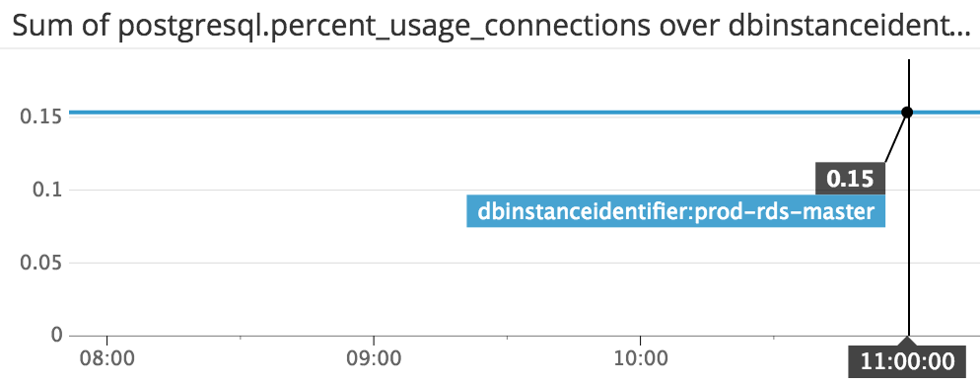
Task: Click the 0.05 horizontal gridline
Action: (x=375, y=263)
